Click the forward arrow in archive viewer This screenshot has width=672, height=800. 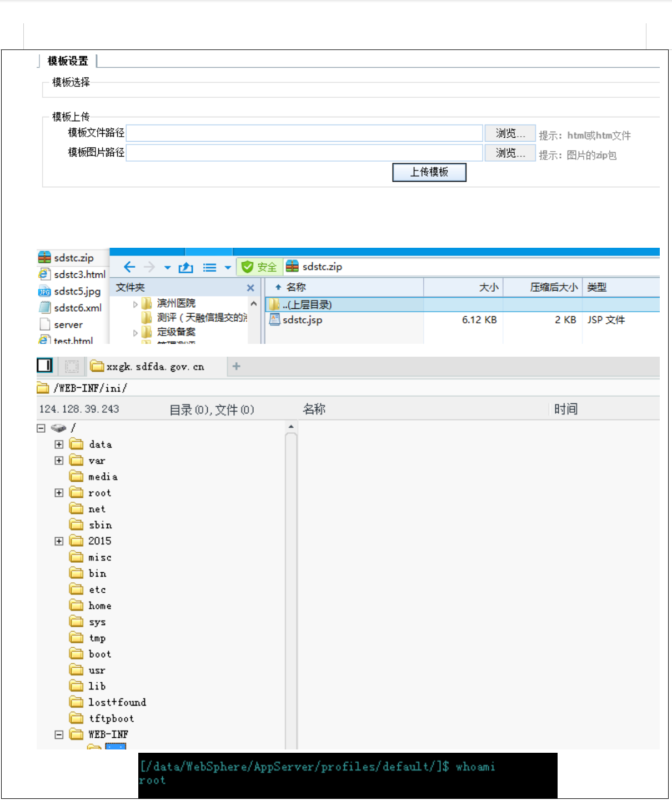tap(149, 267)
